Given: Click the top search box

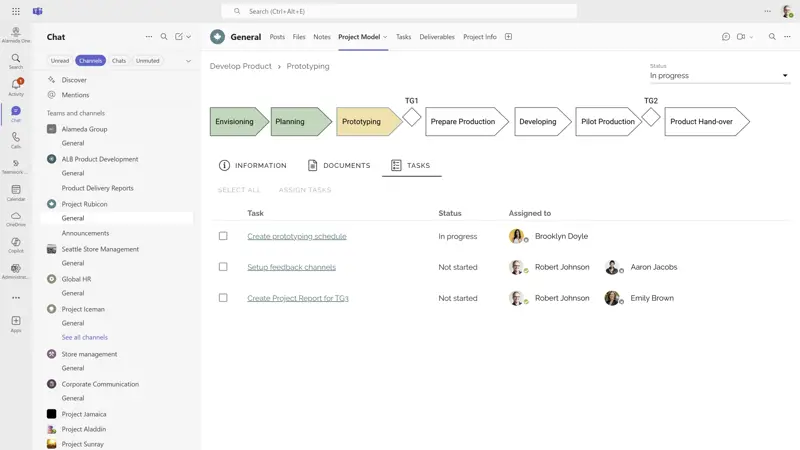Looking at the screenshot, I should (x=399, y=11).
